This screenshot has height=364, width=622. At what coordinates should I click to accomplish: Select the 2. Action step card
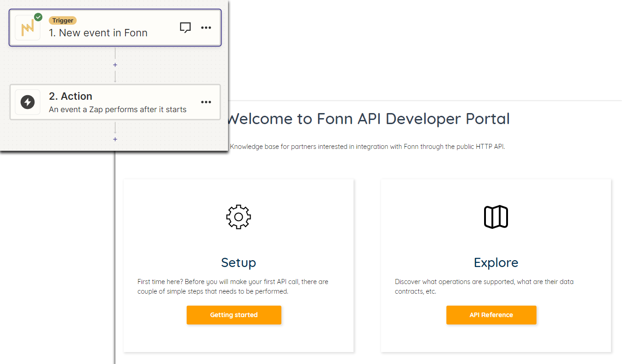115,102
